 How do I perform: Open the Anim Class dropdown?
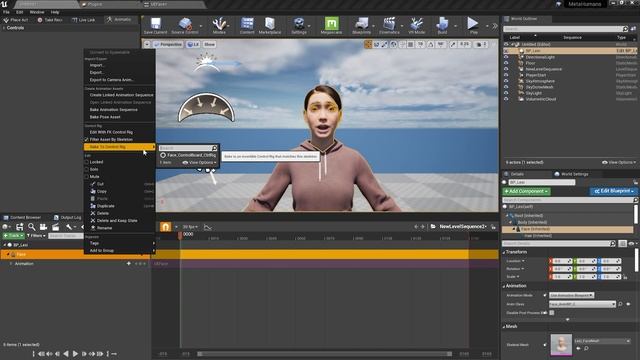[x=582, y=304]
